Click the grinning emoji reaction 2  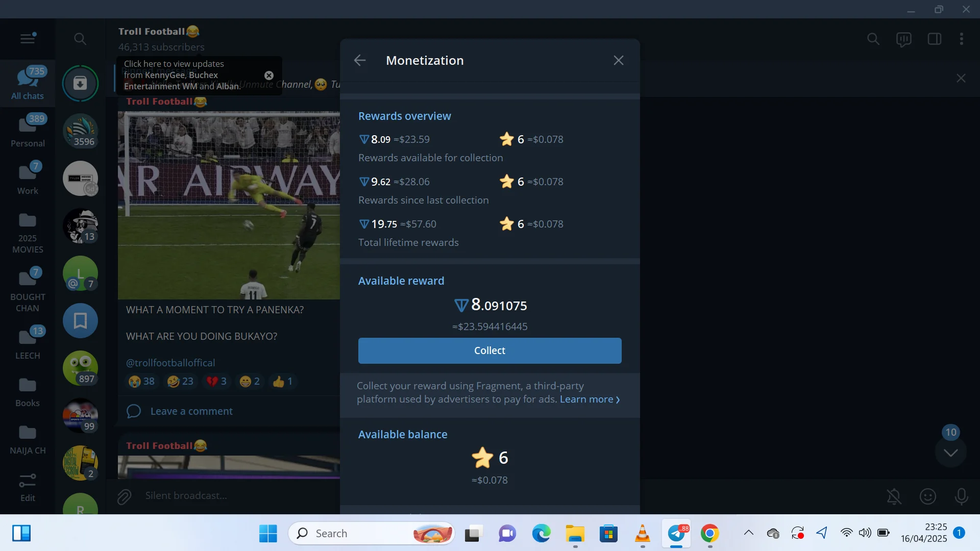[250, 381]
